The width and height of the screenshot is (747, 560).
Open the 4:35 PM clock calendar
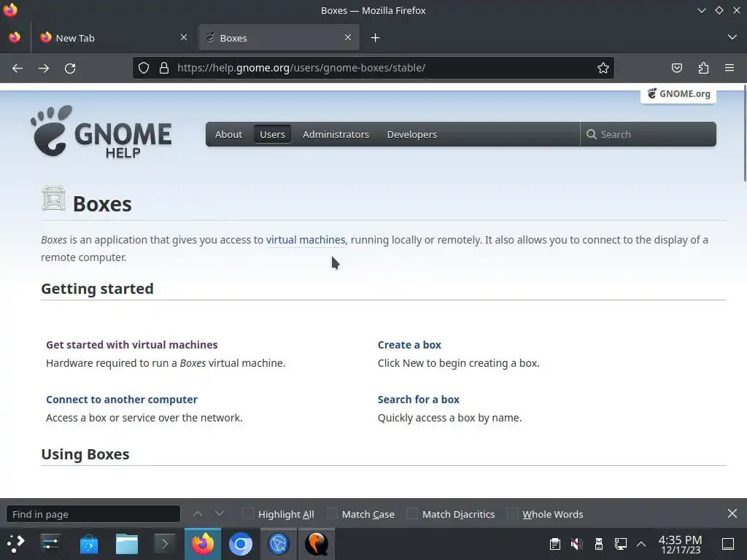[681, 544]
